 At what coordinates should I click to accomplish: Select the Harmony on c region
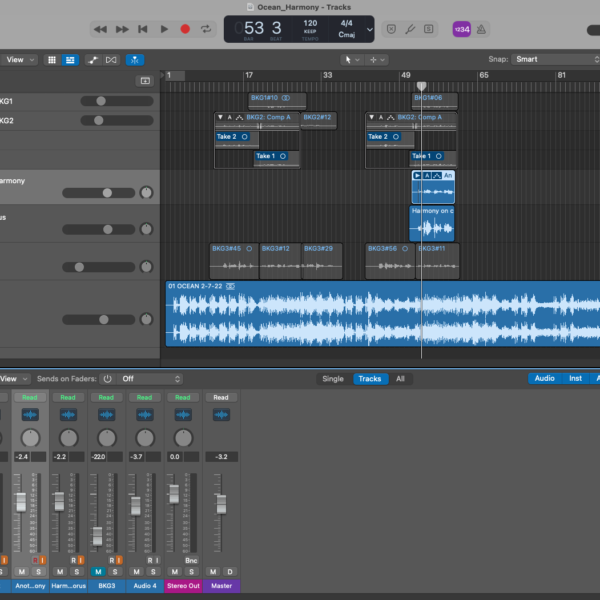click(x=432, y=224)
